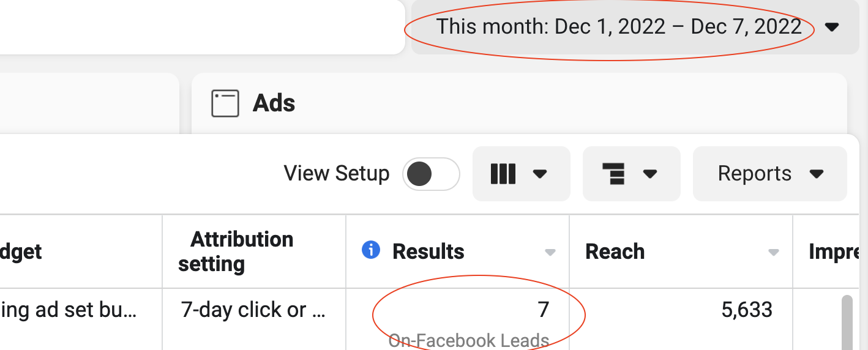Click the On-Facebook Leads result value
This screenshot has height=350, width=868.
point(469,340)
